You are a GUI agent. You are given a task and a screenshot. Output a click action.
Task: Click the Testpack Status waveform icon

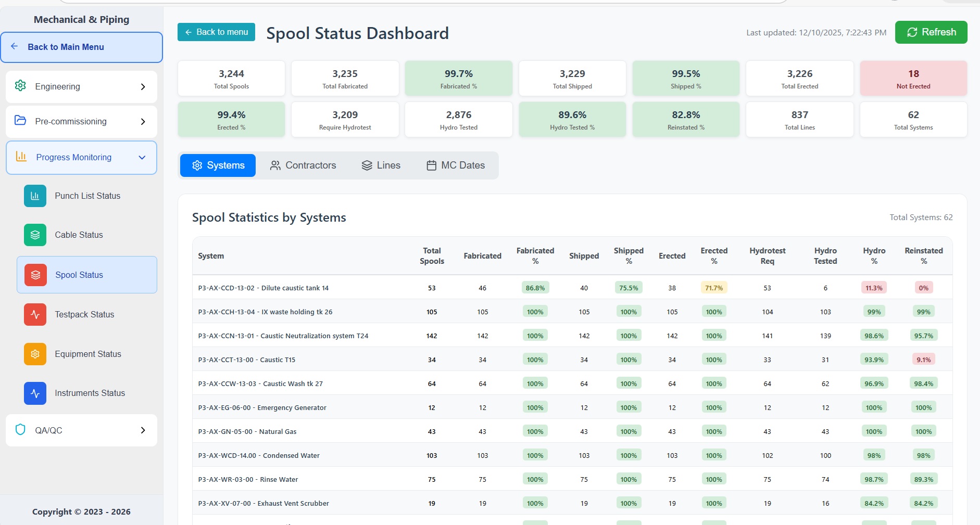tap(34, 314)
